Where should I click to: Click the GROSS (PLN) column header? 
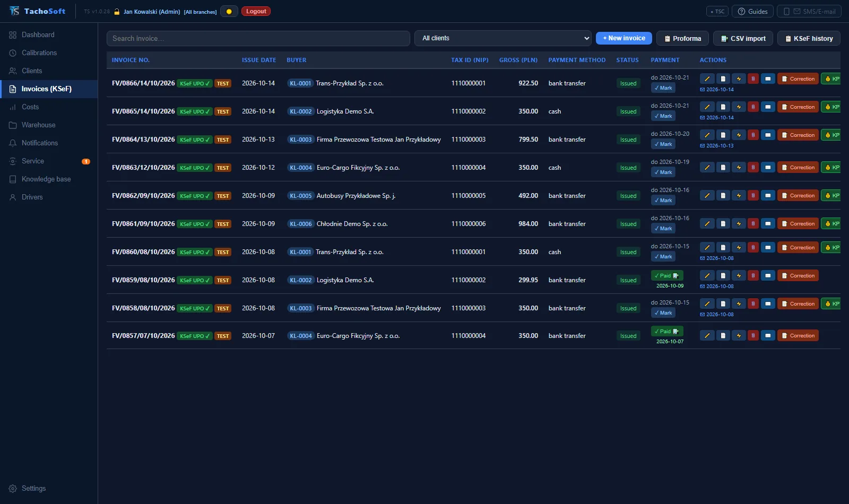(x=518, y=60)
